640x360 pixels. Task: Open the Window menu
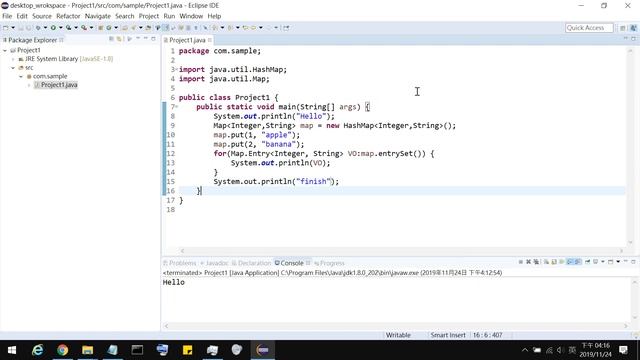191,16
